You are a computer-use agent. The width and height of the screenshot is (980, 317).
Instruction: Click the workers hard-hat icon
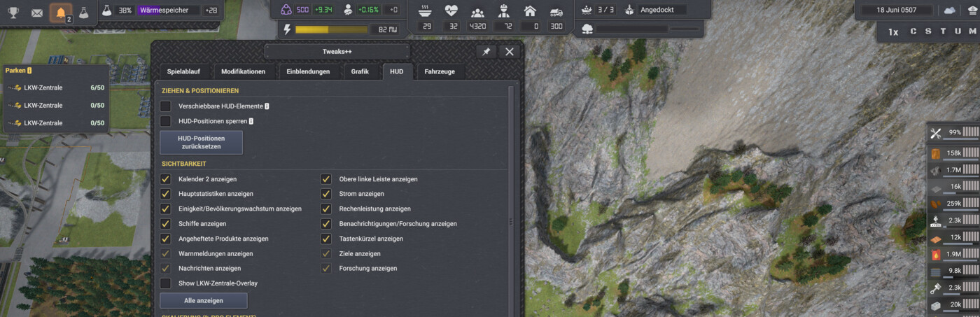[503, 11]
